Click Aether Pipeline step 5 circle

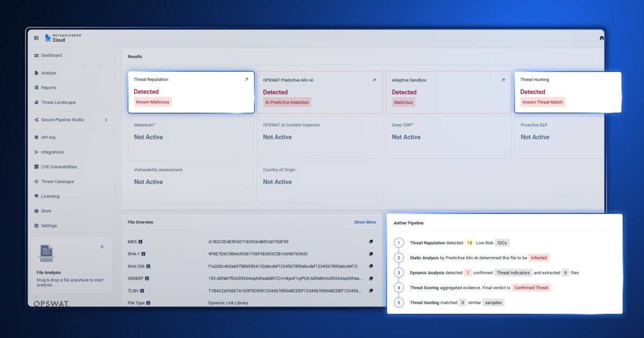(398, 303)
